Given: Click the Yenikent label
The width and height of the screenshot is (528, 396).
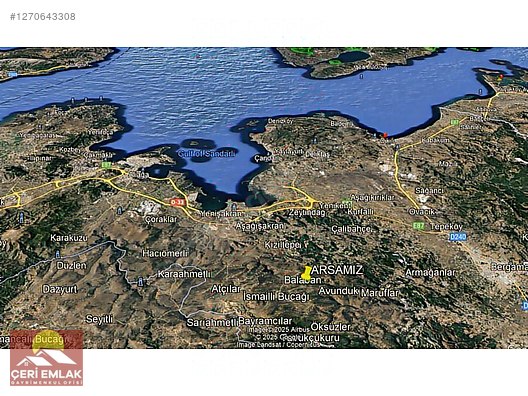Looking at the screenshot, I should [335, 205].
